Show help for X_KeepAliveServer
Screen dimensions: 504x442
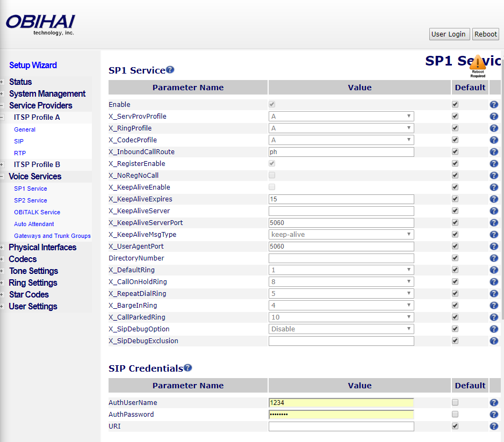(x=494, y=211)
